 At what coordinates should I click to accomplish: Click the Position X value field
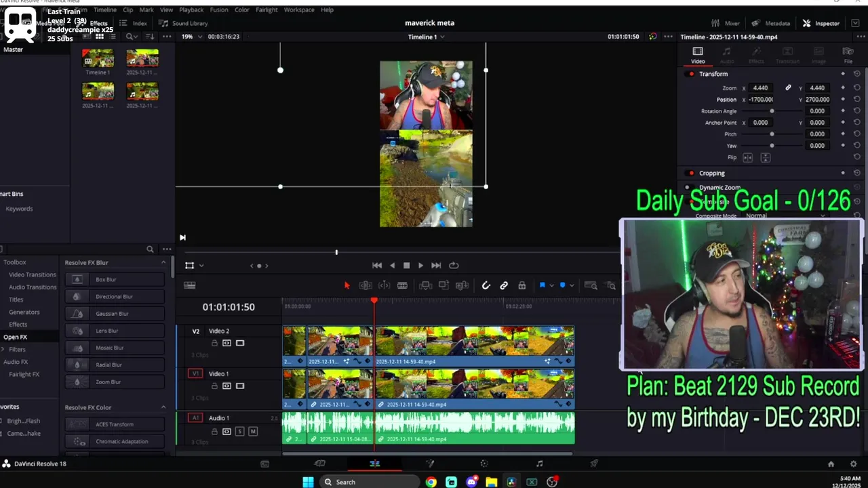tap(761, 100)
